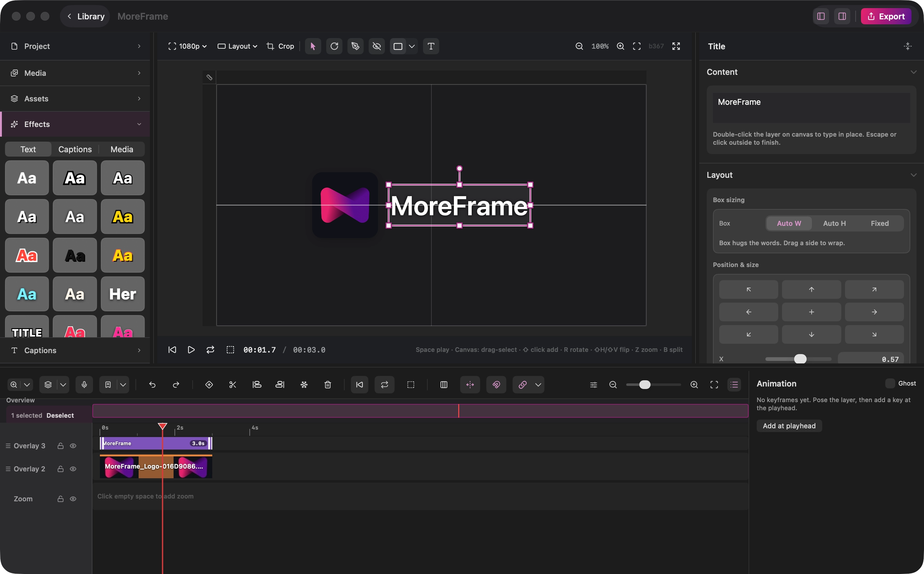Deselect the selected clip
Viewport: 924px width, 574px height.
pyautogui.click(x=60, y=415)
